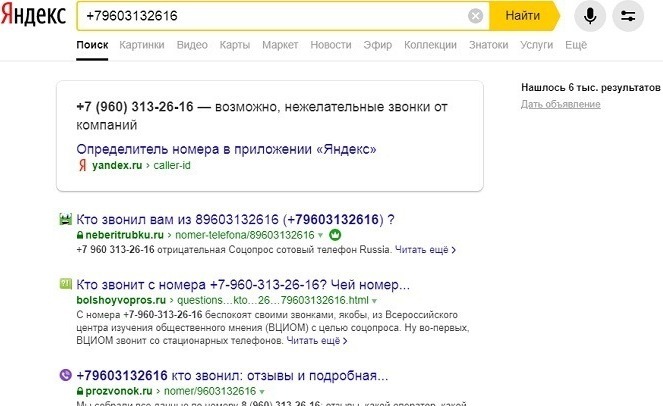Open search settings sliders icon
This screenshot has height=406, width=663.
coord(628,16)
